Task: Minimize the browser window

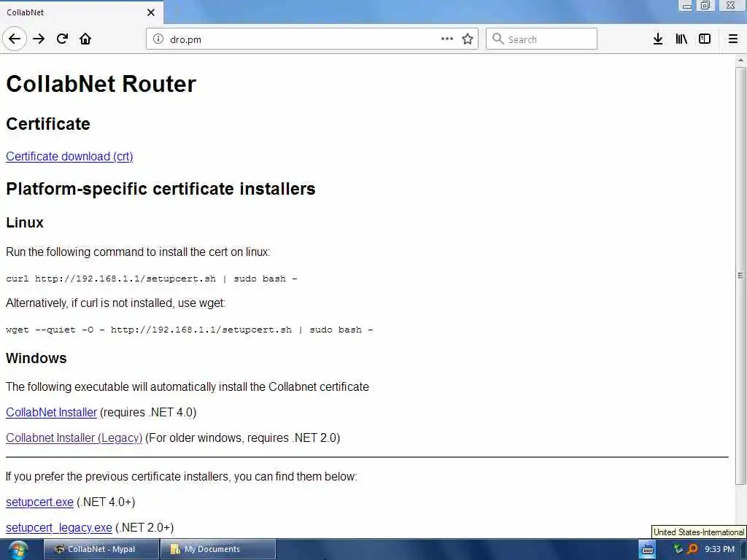Action: pos(686,6)
